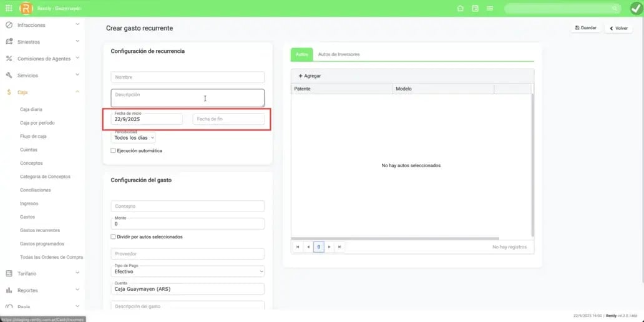This screenshot has width=644, height=322.
Task: Jump to last page of autos grid
Action: [x=339, y=247]
